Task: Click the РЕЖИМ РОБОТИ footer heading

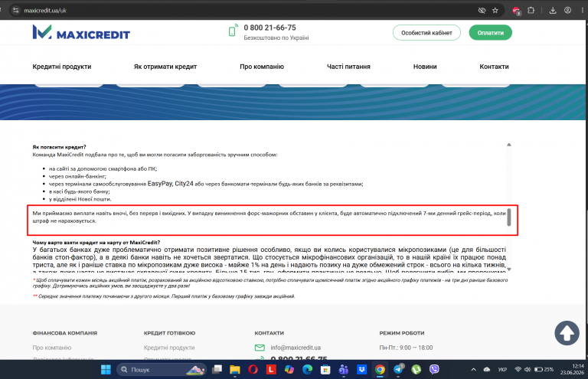Action: click(x=402, y=333)
